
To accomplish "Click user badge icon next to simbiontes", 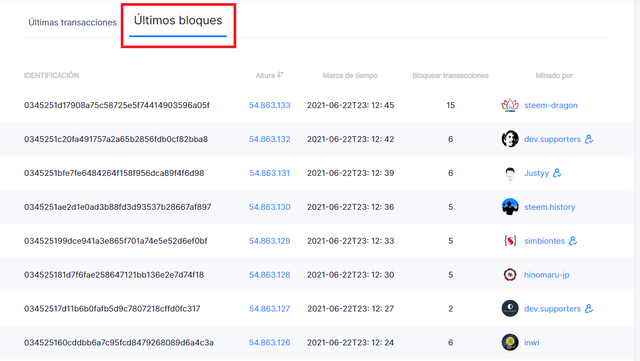I will tap(573, 241).
